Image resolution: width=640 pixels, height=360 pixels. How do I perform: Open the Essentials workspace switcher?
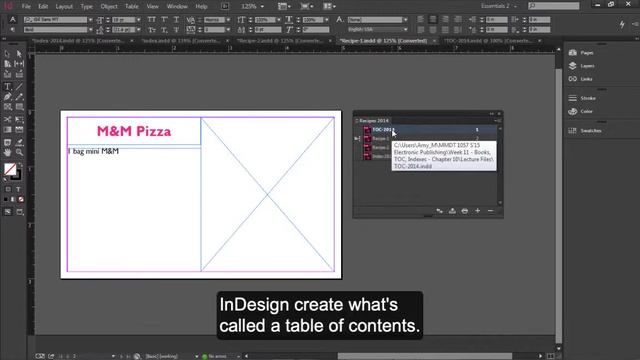pos(499,6)
